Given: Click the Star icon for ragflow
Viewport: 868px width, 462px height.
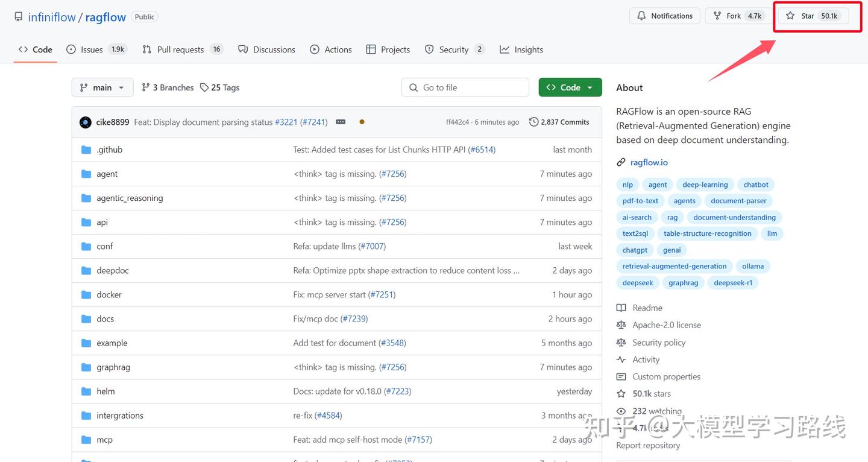Looking at the screenshot, I should (790, 16).
